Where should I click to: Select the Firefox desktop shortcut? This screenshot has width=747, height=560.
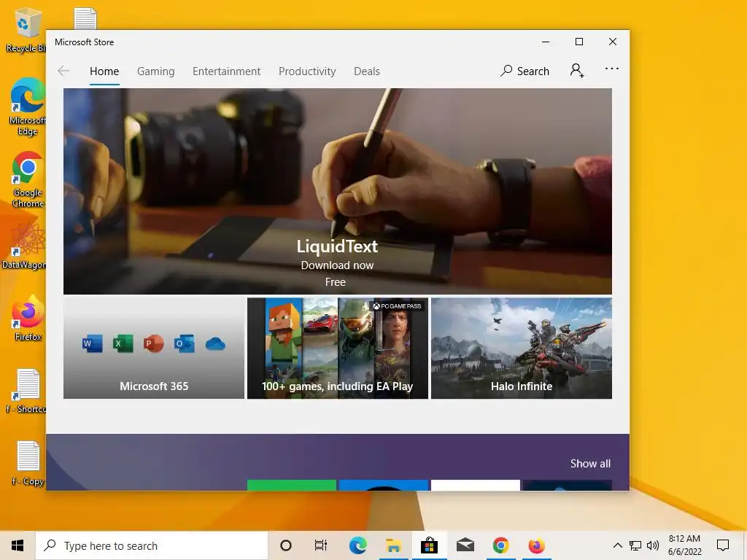tap(28, 318)
